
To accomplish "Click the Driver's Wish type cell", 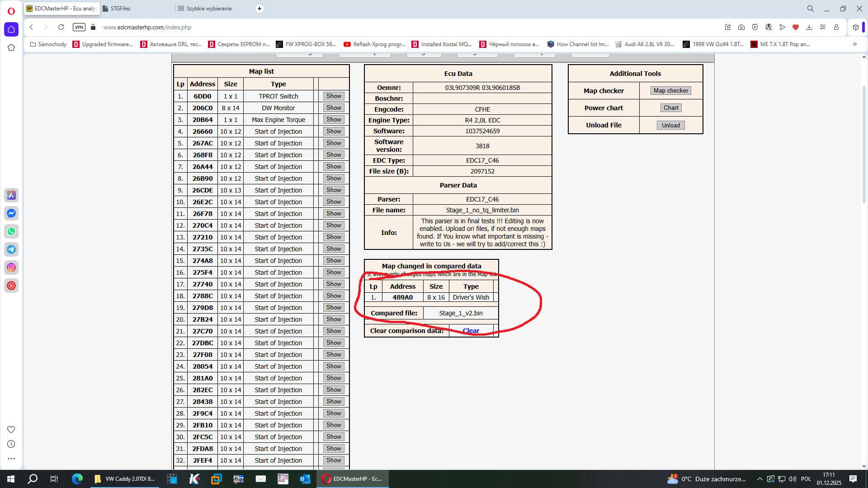I will [x=471, y=297].
